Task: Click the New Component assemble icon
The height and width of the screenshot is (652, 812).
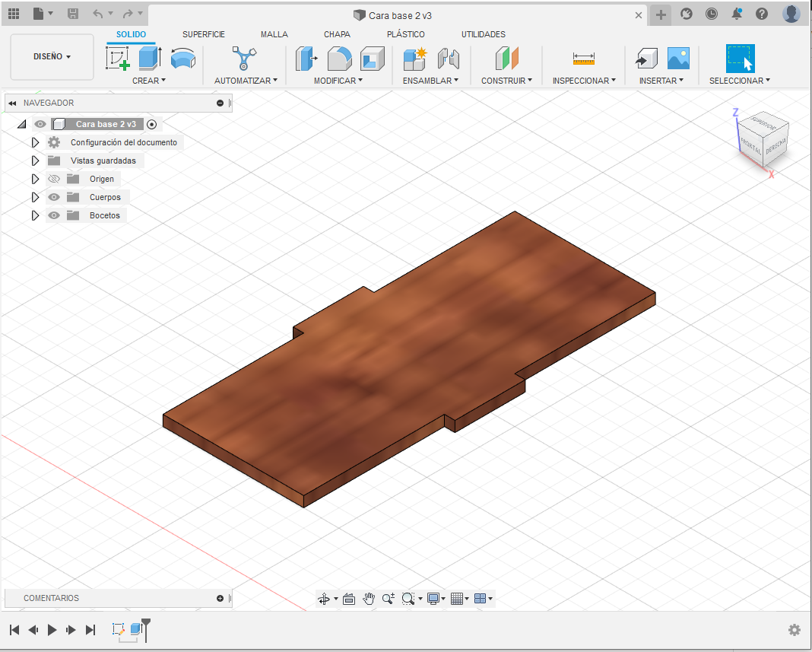Action: click(x=415, y=59)
